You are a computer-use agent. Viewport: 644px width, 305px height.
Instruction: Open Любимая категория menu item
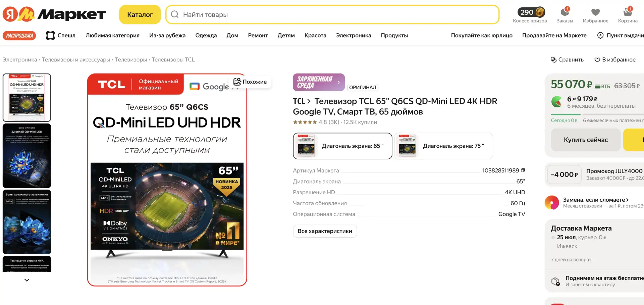pyautogui.click(x=112, y=35)
